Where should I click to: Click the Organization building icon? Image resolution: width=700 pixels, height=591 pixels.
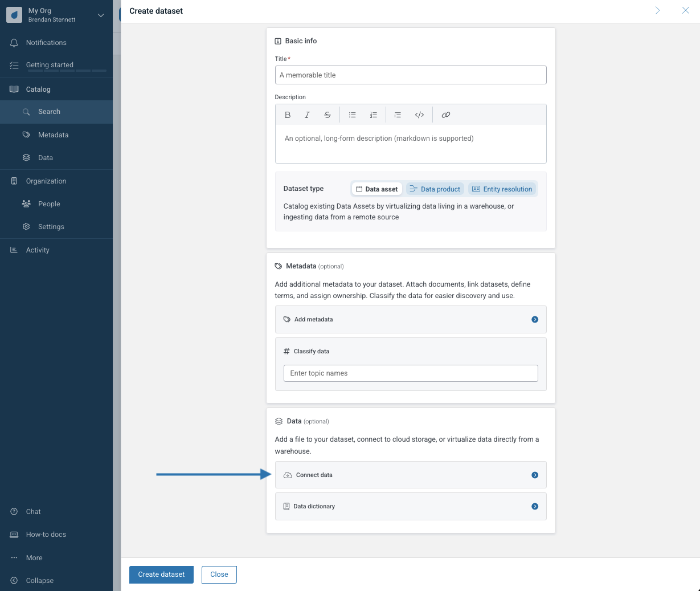[14, 181]
